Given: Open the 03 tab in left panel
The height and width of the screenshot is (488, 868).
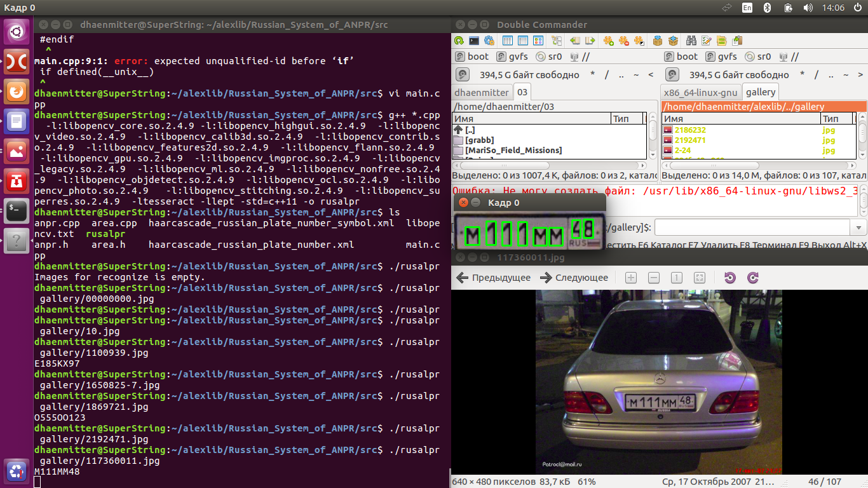Looking at the screenshot, I should pyautogui.click(x=522, y=92).
